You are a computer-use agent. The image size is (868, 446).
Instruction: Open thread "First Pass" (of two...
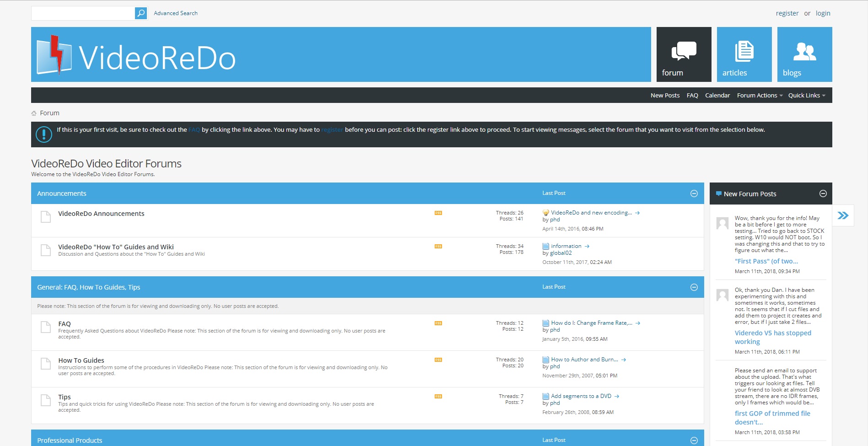[766, 261]
